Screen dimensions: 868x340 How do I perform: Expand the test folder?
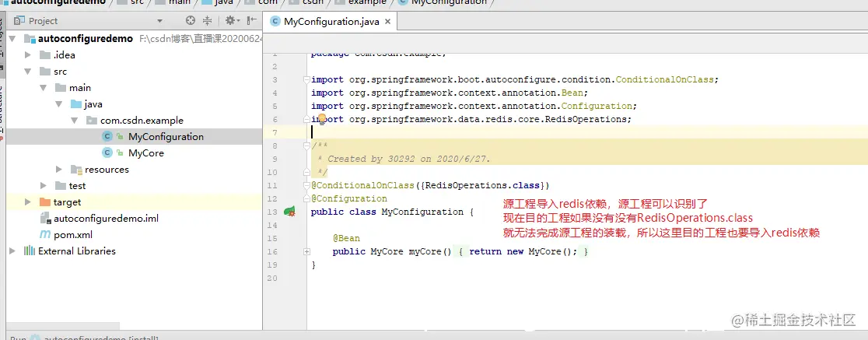pos(44,185)
